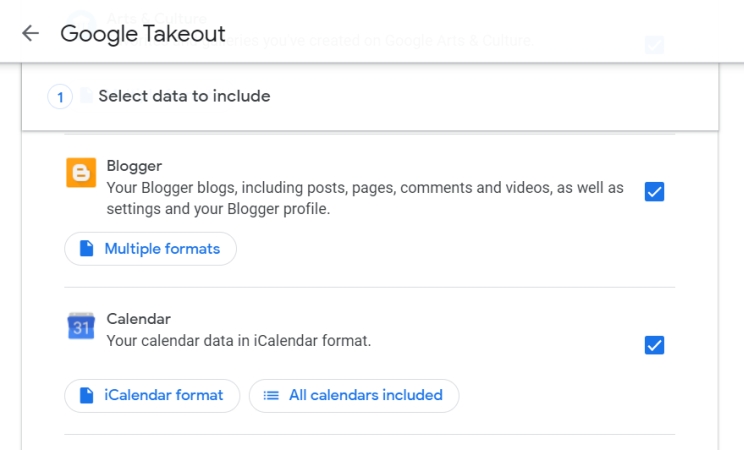The image size is (744, 450).
Task: Click the step 1 number circle
Action: coord(60,97)
